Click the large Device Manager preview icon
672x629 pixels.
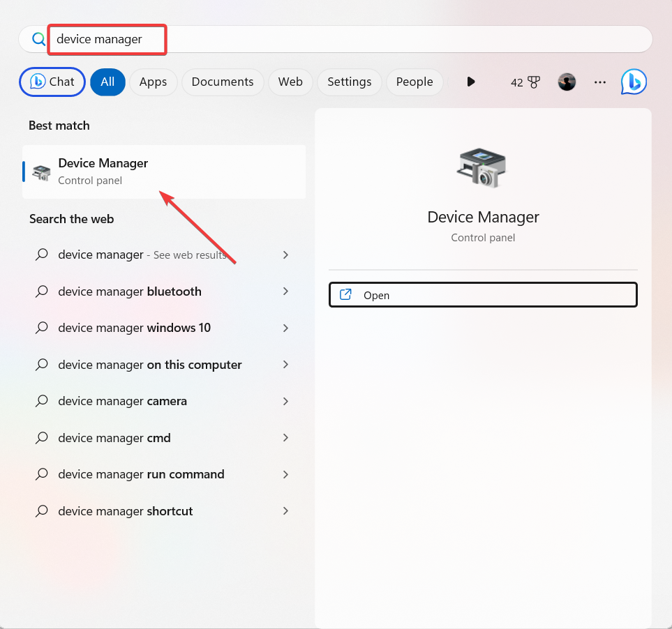coord(483,168)
